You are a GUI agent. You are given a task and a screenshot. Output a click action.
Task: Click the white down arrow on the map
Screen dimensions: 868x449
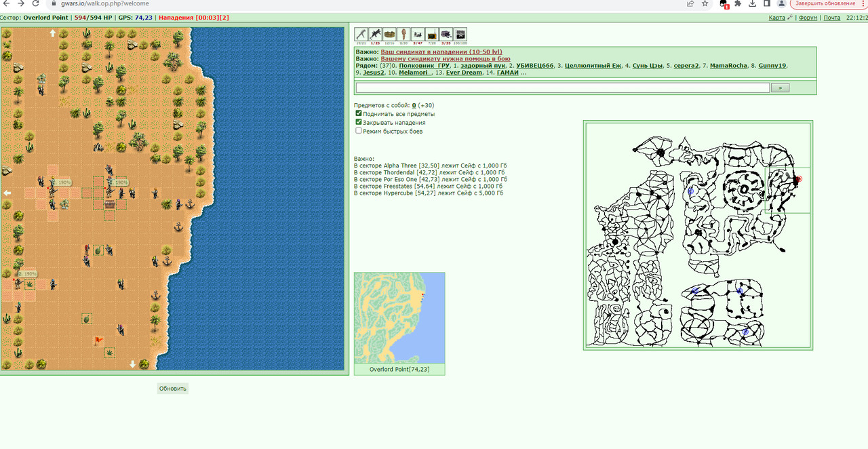(x=132, y=364)
